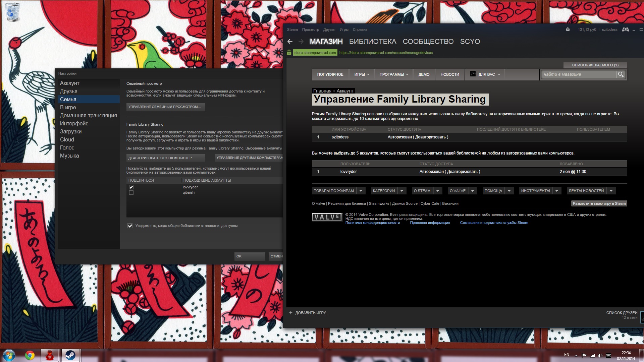Click 'Разместите свою игру в Steam' button

click(x=599, y=204)
